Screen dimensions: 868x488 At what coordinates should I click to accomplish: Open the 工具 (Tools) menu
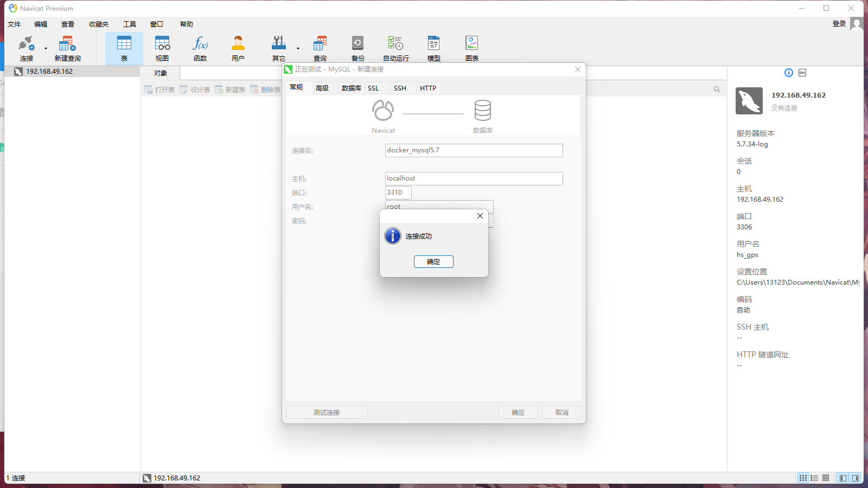[x=129, y=24]
